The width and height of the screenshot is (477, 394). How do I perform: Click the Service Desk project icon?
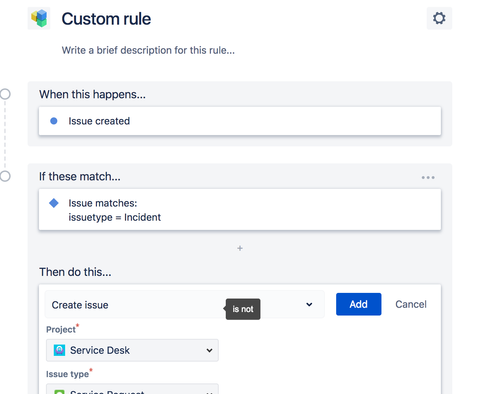(x=59, y=350)
